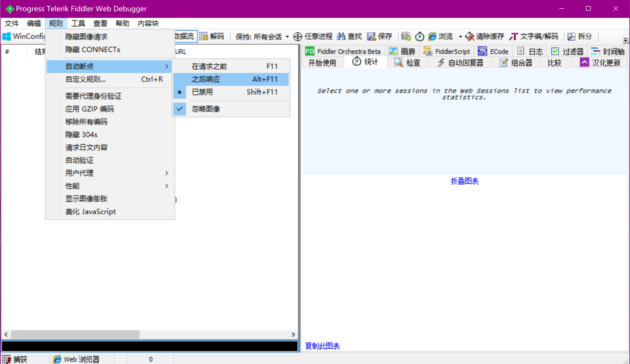630x364 pixels.
Task: Click the Tearoff icon (拆分)
Action: (x=572, y=36)
